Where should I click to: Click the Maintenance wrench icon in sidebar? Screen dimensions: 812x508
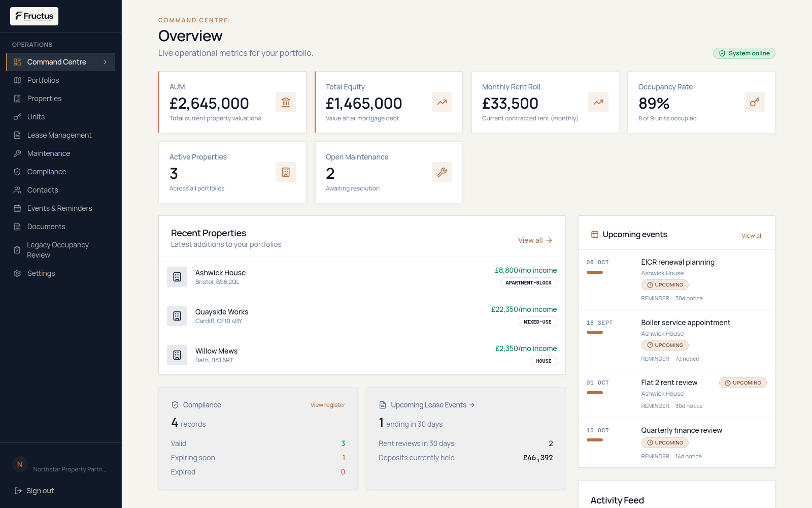(17, 153)
